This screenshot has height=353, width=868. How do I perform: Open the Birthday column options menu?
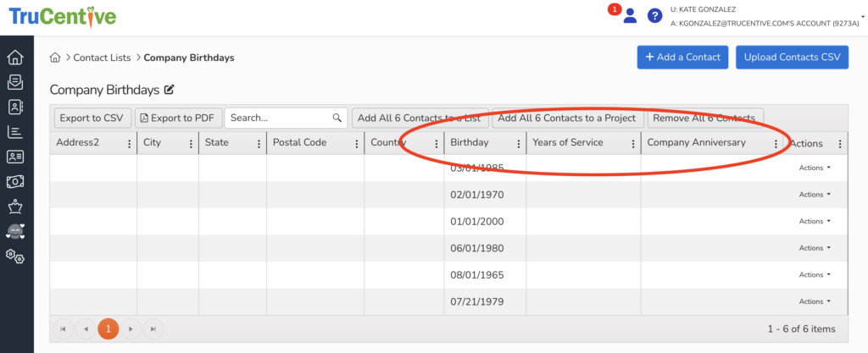pos(516,144)
